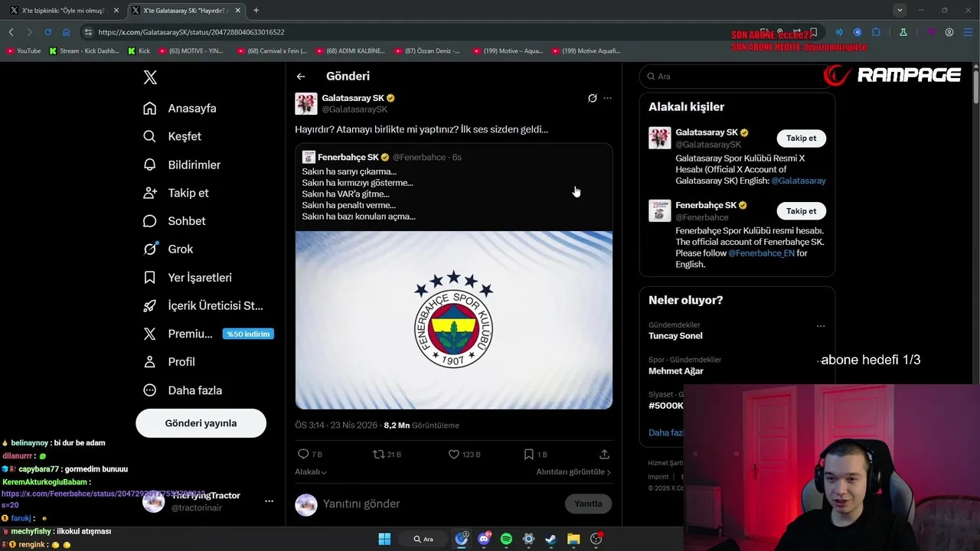The height and width of the screenshot is (551, 980).
Task: Open Daha fazla menu
Action: coord(183,390)
